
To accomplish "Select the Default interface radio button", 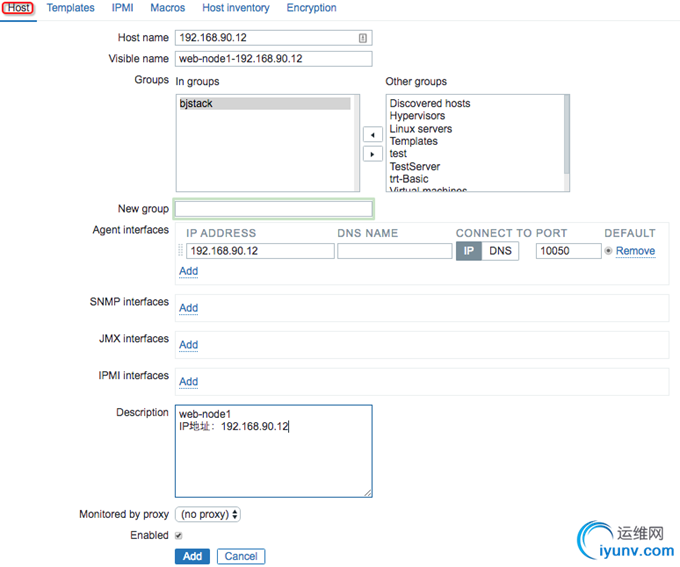I will pos(608,251).
